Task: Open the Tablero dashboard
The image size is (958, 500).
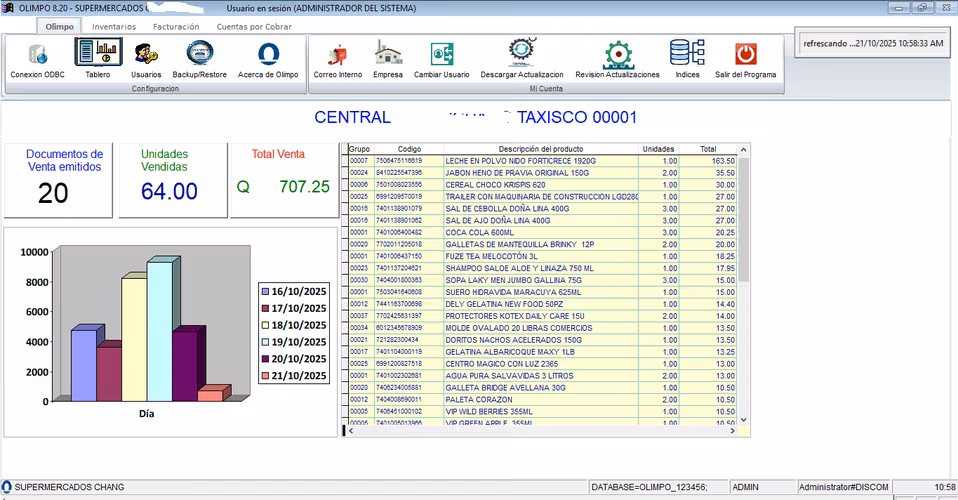Action: (x=98, y=59)
